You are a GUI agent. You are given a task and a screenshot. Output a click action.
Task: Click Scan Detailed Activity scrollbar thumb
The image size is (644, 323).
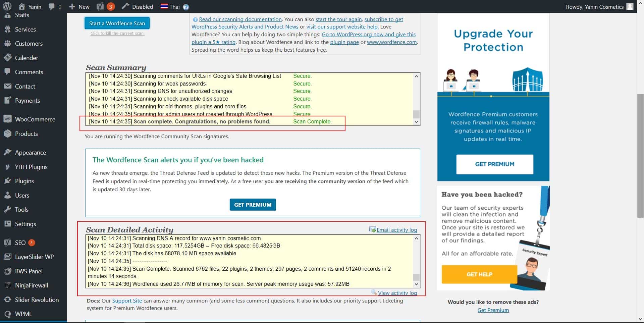(416, 277)
